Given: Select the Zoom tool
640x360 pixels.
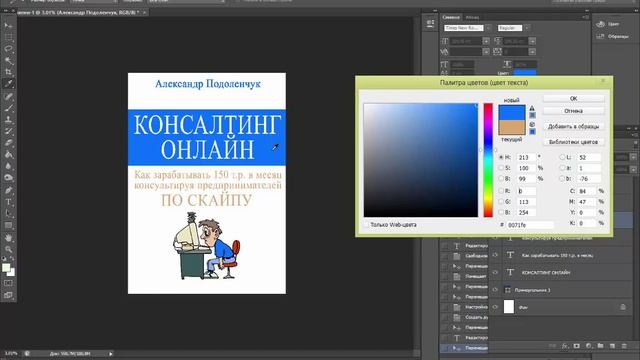Looking at the screenshot, I should tap(8, 249).
